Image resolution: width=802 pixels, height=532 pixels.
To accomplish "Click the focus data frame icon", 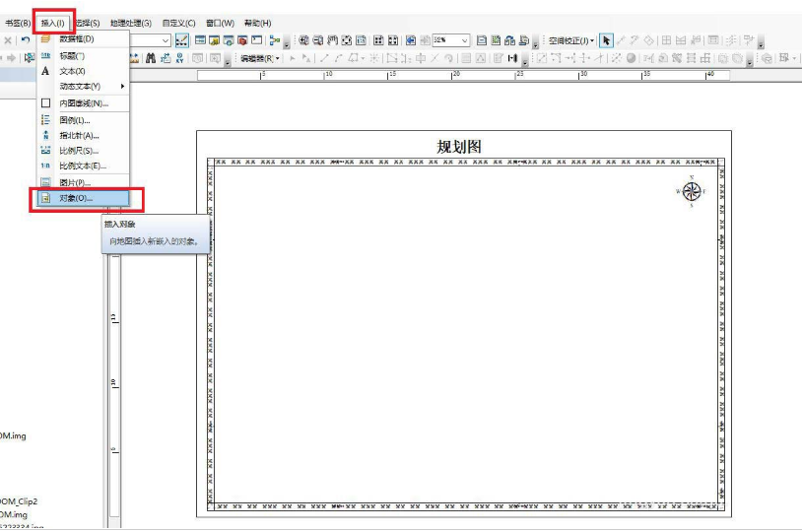I will coord(496,40).
